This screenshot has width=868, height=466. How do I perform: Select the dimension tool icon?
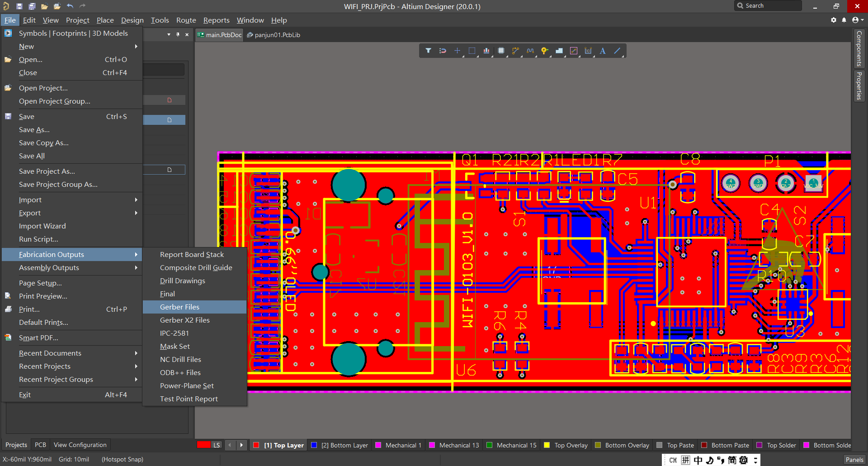[x=588, y=51]
